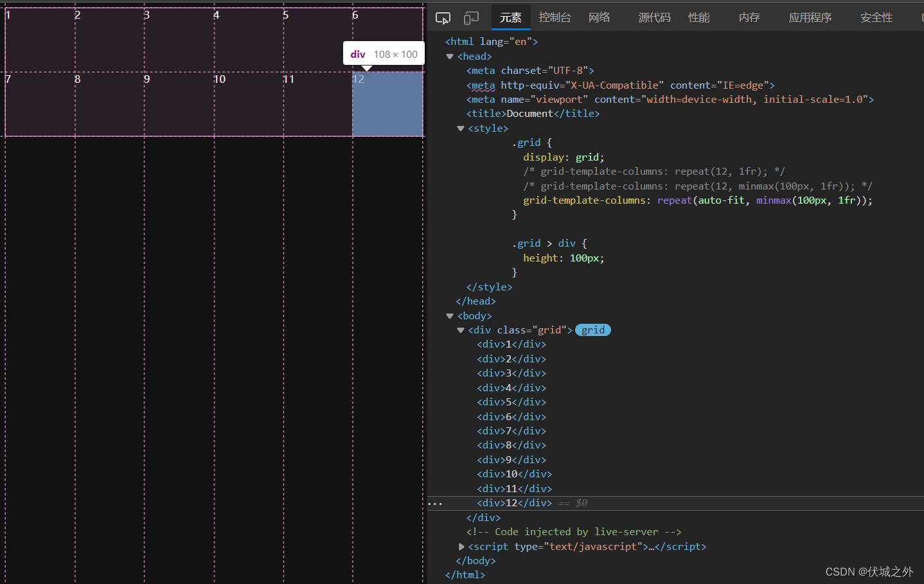Image resolution: width=924 pixels, height=584 pixels.
Task: Switch to the 控制台 tab
Action: (555, 17)
